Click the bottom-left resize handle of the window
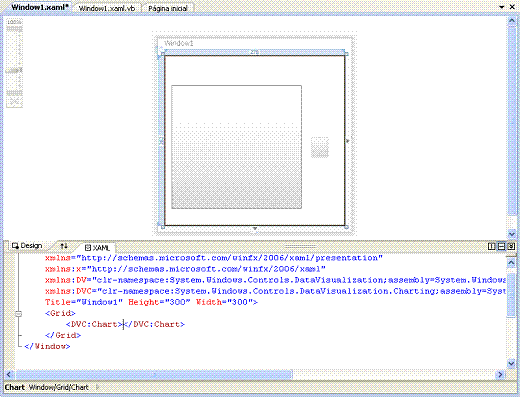The height and width of the screenshot is (397, 520). point(163,227)
